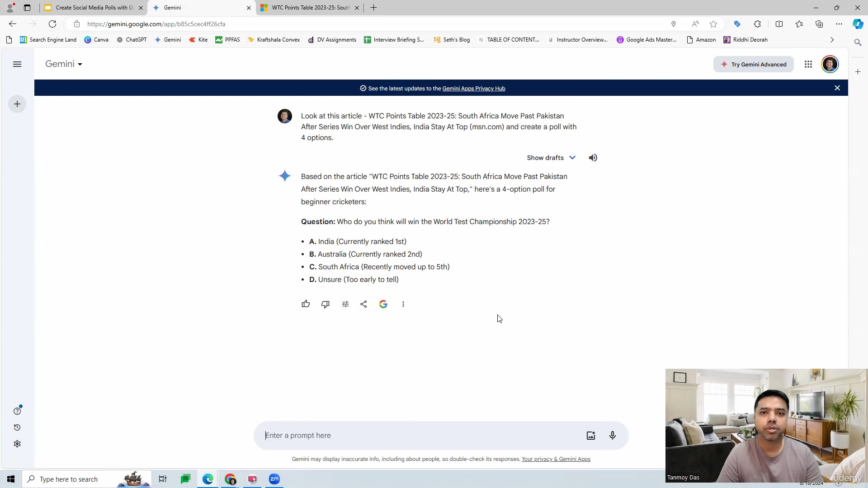Start a new chat with plus button
The width and height of the screenshot is (868, 488).
click(17, 104)
